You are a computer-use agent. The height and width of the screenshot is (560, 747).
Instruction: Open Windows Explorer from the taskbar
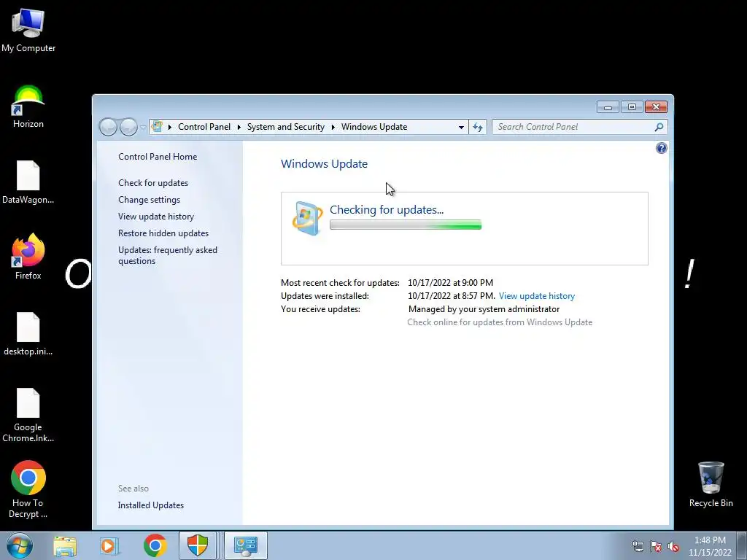tap(65, 545)
